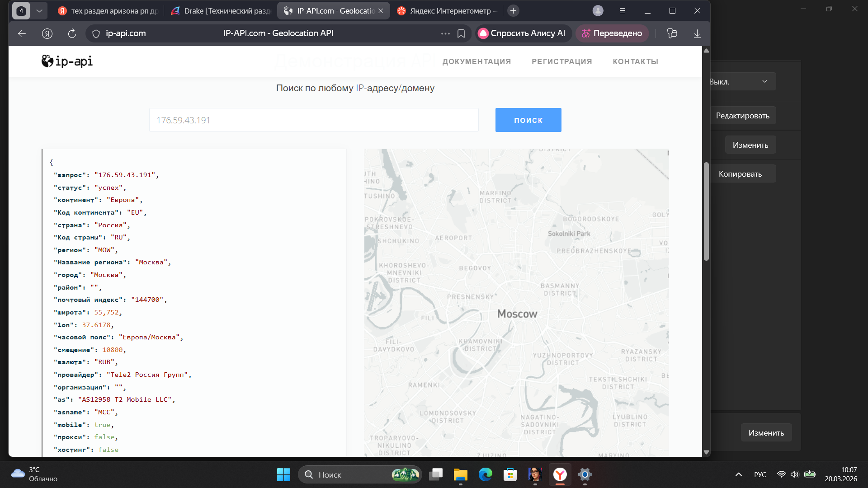868x488 pixels.
Task: Bookmark this page with the bookmark icon
Action: tap(461, 33)
